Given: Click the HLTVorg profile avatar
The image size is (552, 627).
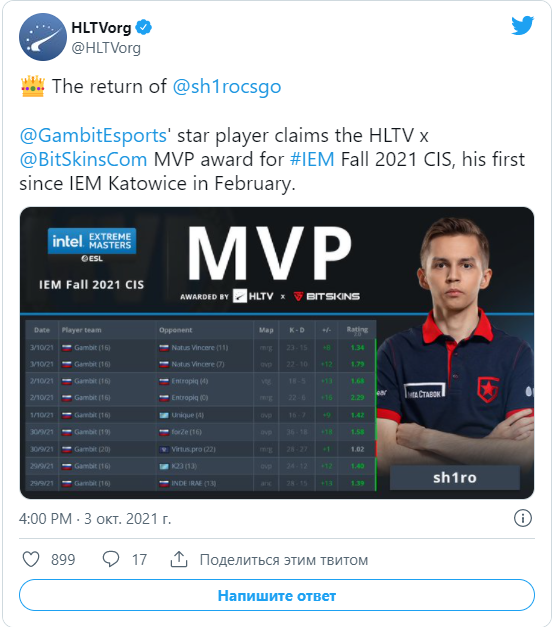Looking at the screenshot, I should [43, 37].
